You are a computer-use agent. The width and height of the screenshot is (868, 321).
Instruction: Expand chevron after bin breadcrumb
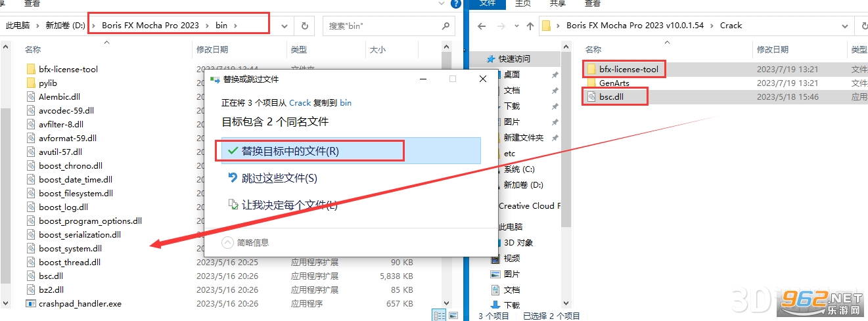(x=235, y=26)
